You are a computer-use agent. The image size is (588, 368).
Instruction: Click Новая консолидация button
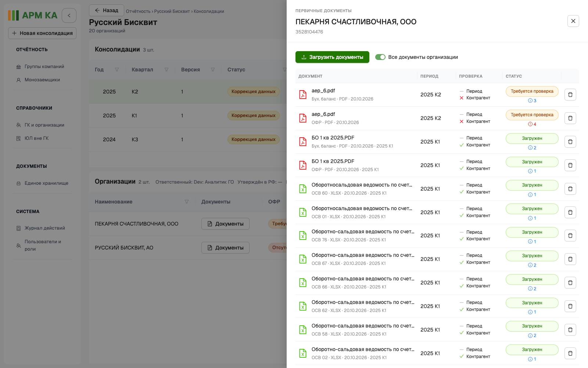(x=42, y=33)
